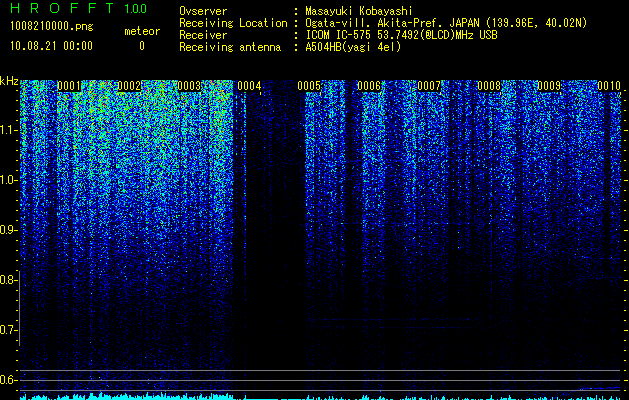Click the 1.1 frequency axis label
This screenshot has width=629, height=400.
click(x=7, y=130)
